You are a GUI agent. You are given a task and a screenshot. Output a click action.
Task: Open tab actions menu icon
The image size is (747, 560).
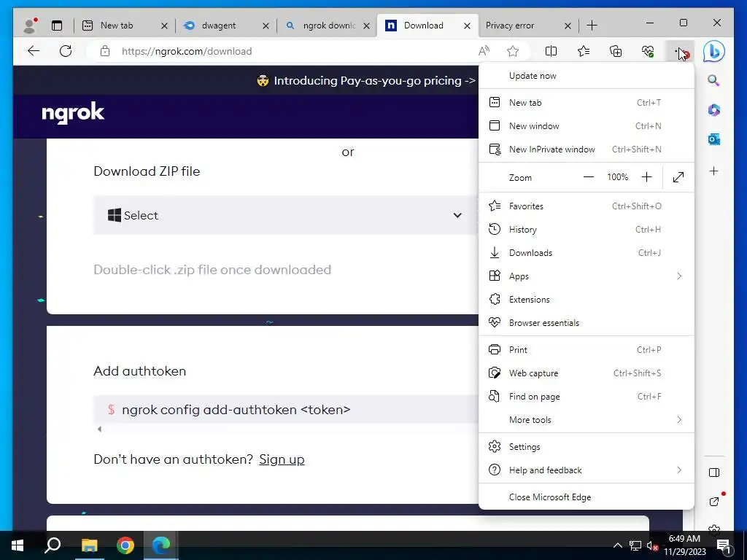(x=57, y=26)
